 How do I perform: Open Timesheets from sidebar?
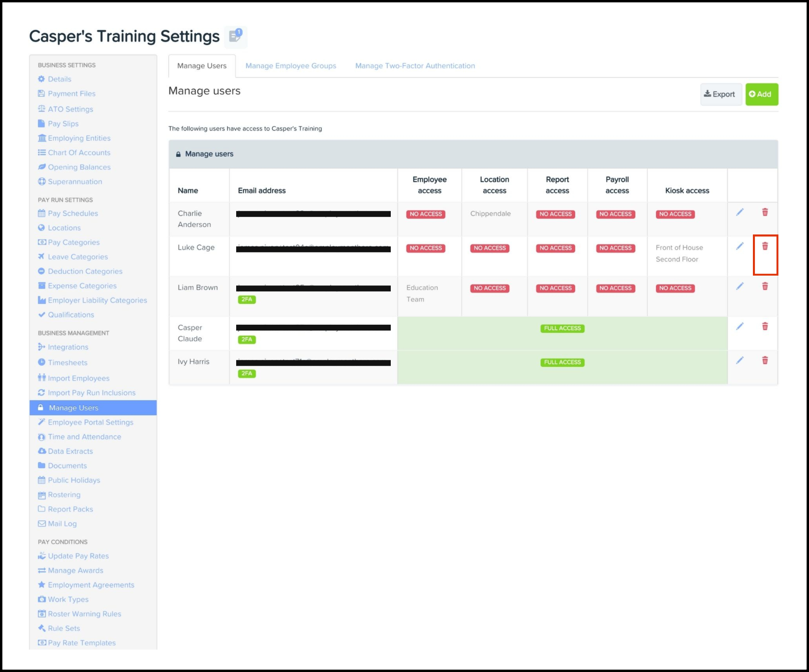coord(67,363)
